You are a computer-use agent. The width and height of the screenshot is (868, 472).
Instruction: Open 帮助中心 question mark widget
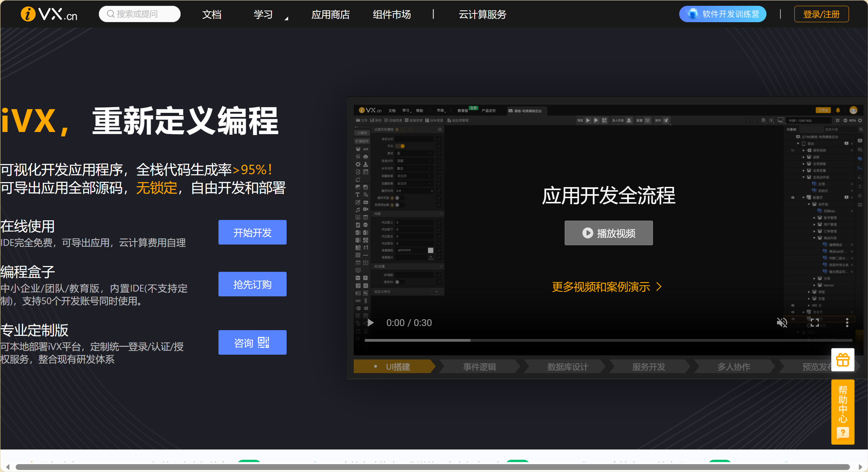842,433
